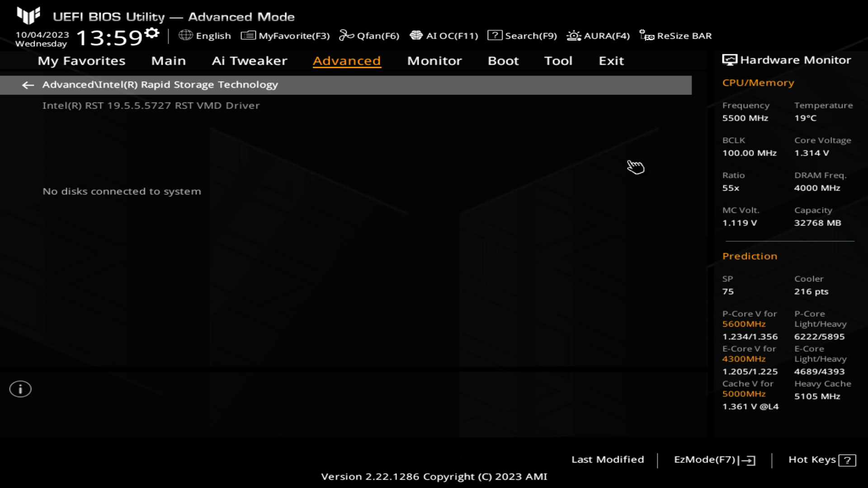This screenshot has width=868, height=488.
Task: Navigate to Ai Tweaker tab
Action: (250, 61)
